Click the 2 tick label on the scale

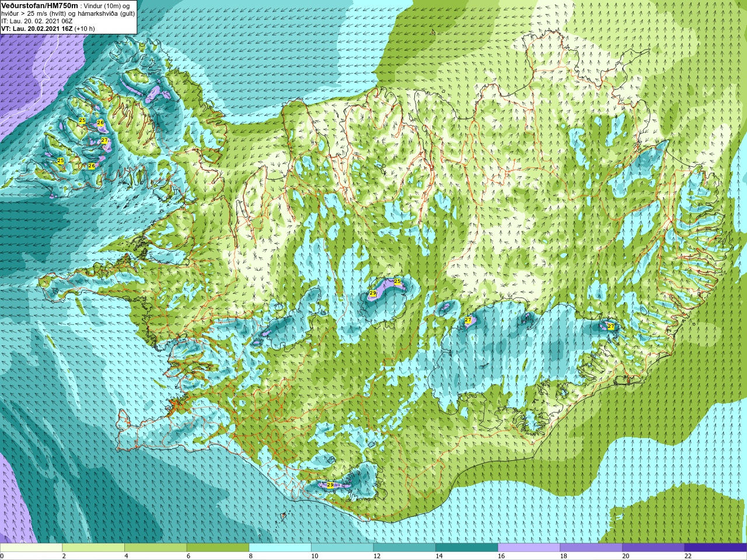coord(64,556)
